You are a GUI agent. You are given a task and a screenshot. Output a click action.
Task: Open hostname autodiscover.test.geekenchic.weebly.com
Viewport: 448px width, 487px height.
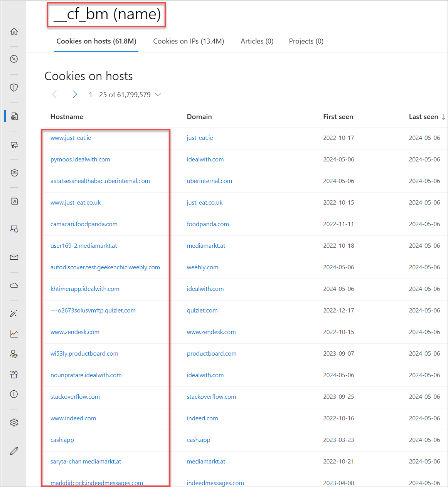coord(105,267)
